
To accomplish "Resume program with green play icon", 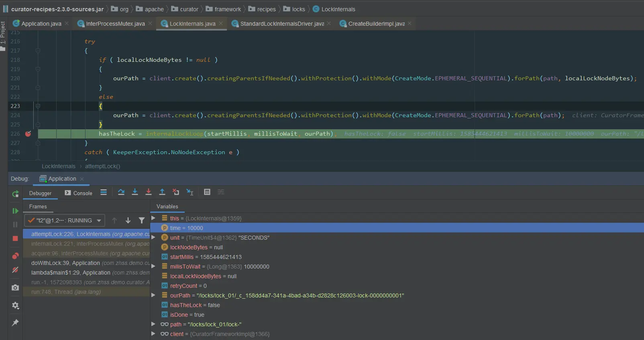I will (15, 211).
